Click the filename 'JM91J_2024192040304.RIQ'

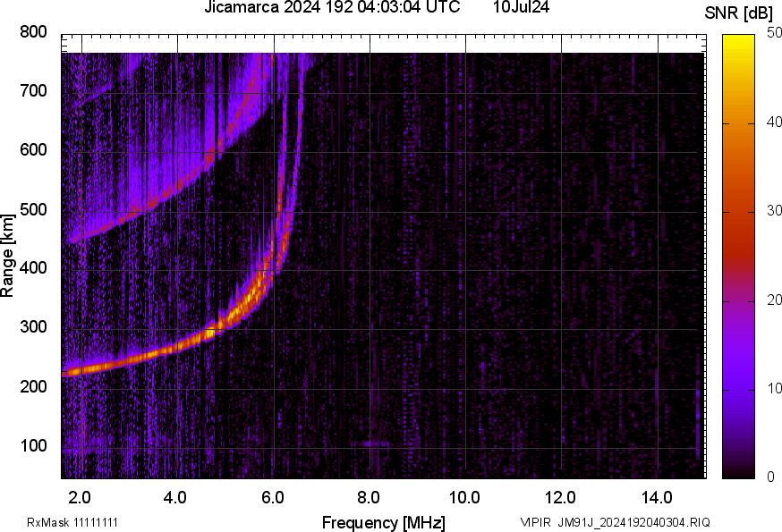pos(633,522)
